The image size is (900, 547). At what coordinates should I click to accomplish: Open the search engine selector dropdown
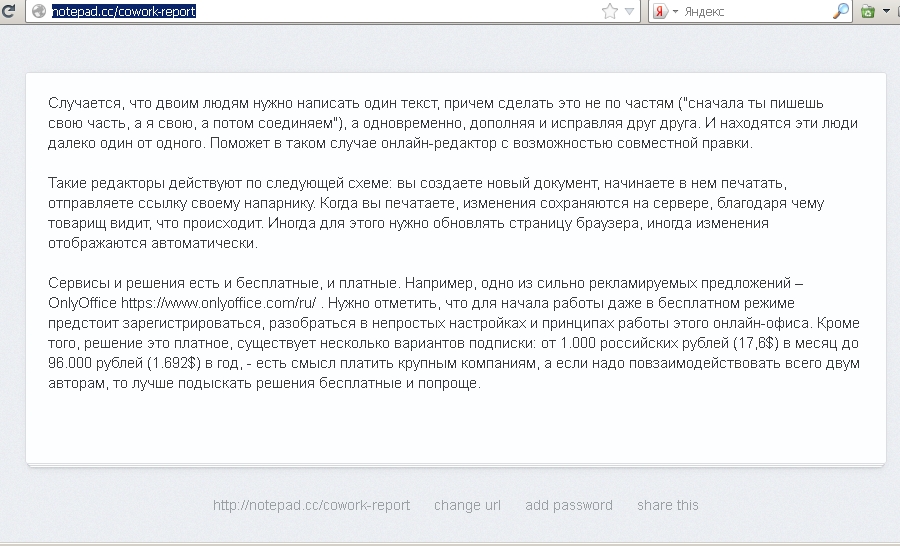click(x=676, y=11)
